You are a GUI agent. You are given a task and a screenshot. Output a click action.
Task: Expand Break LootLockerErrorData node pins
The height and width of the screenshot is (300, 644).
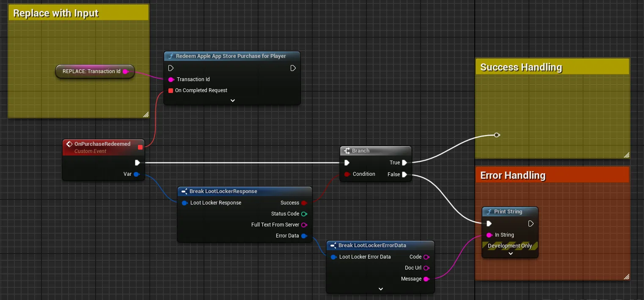[x=380, y=289]
